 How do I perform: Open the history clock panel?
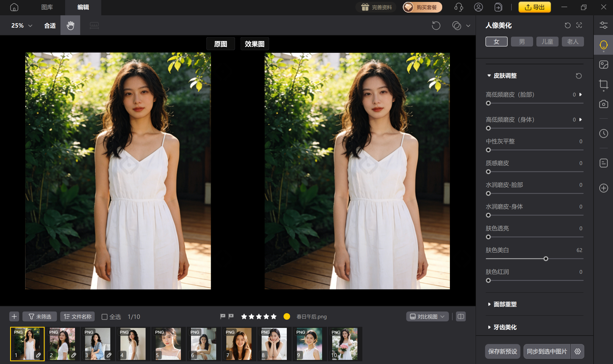pos(603,133)
